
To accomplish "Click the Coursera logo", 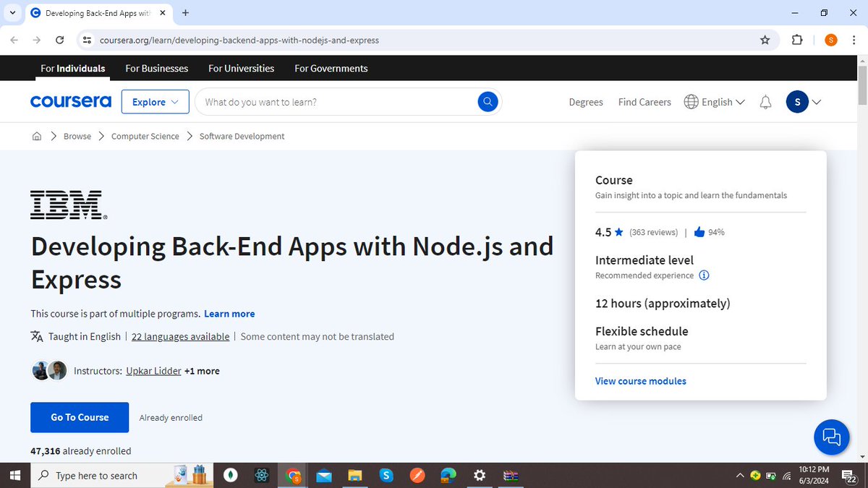I will pyautogui.click(x=70, y=102).
